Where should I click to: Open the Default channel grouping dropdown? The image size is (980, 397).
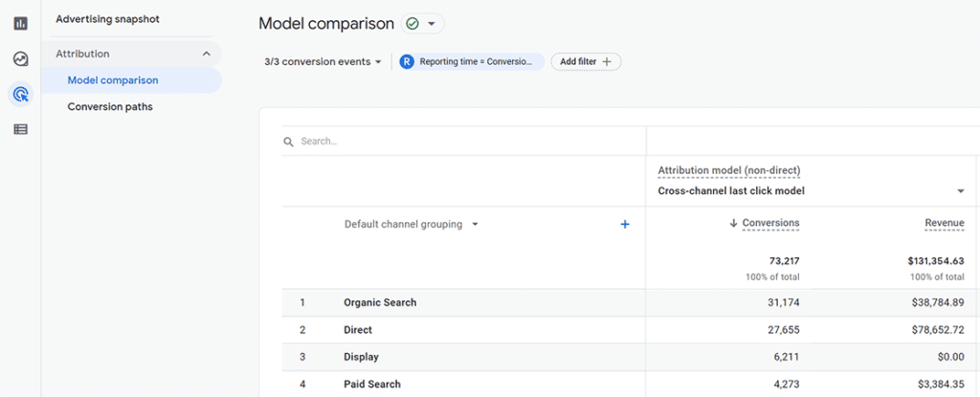point(412,225)
